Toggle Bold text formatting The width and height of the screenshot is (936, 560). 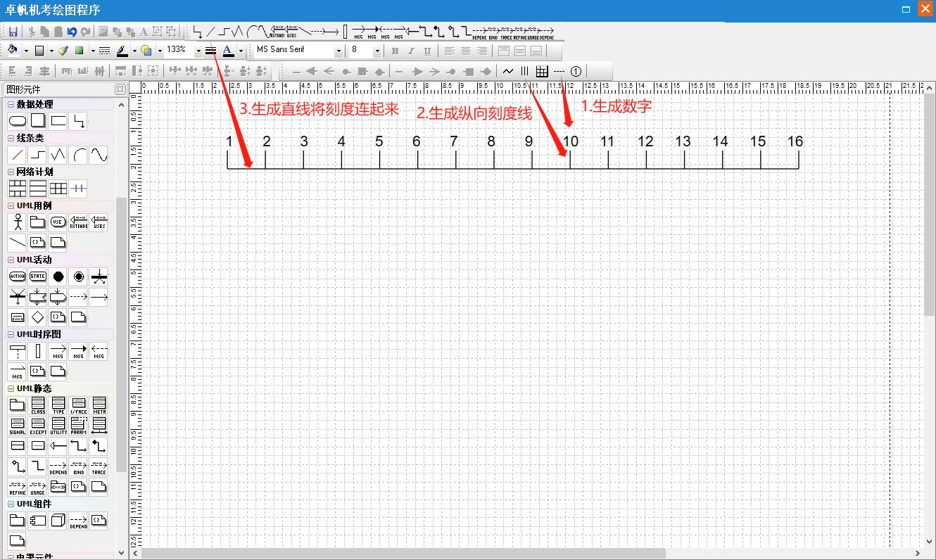[x=395, y=51]
